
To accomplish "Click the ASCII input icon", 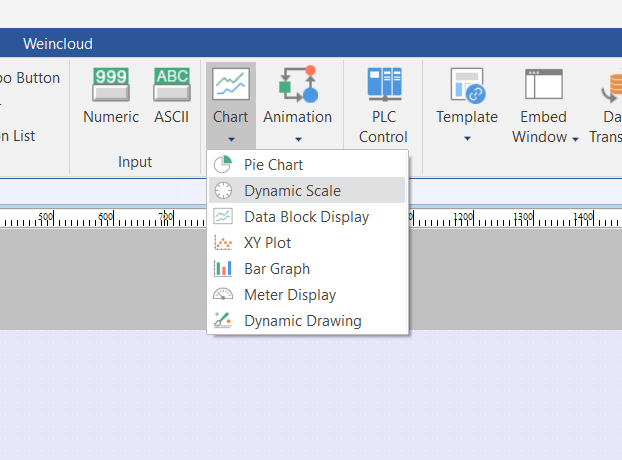I will pyautogui.click(x=172, y=85).
